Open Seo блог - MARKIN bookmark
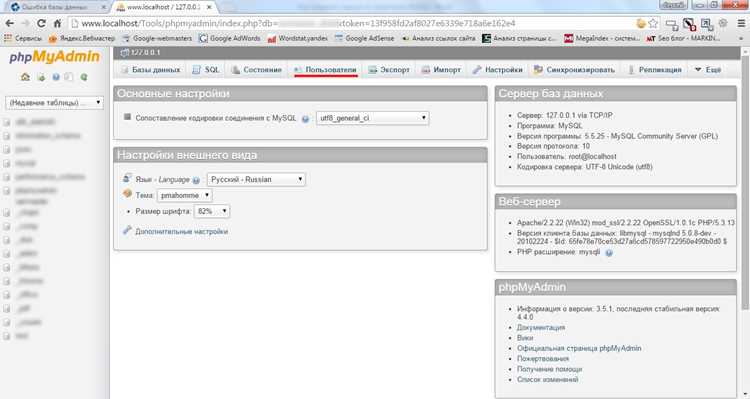750x399 pixels. 683,38
